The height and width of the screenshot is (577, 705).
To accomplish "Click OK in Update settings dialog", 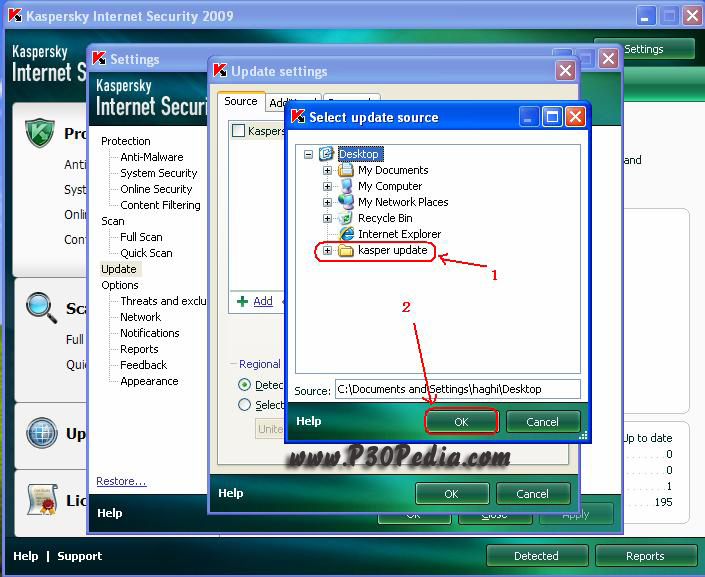I will pos(451,494).
